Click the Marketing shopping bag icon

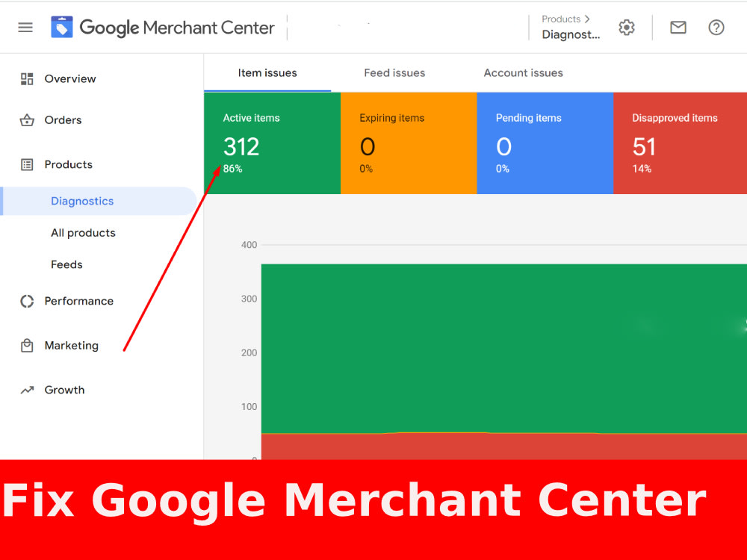coord(27,345)
